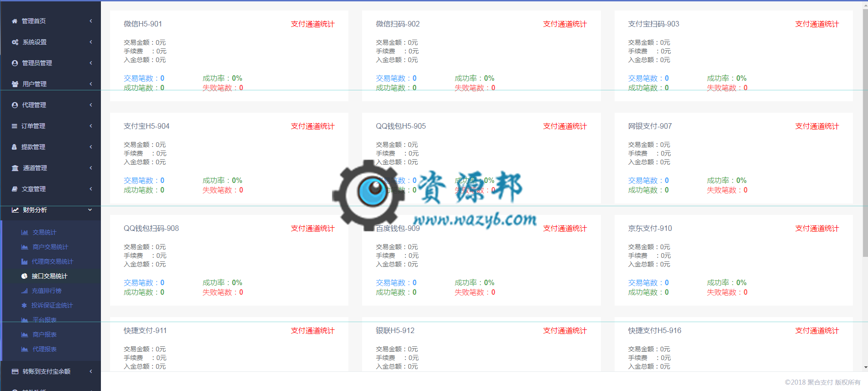Click the 网银支付-907 card title
This screenshot has width=868, height=391.
650,126
